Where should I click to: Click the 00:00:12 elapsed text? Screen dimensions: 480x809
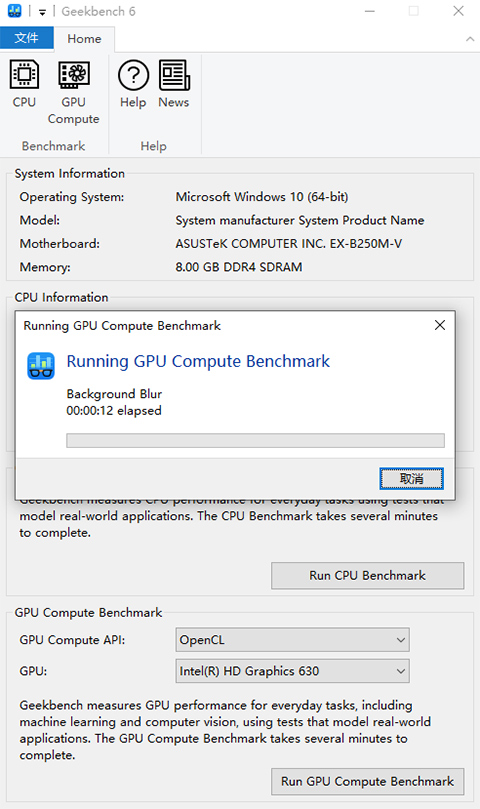(x=114, y=411)
